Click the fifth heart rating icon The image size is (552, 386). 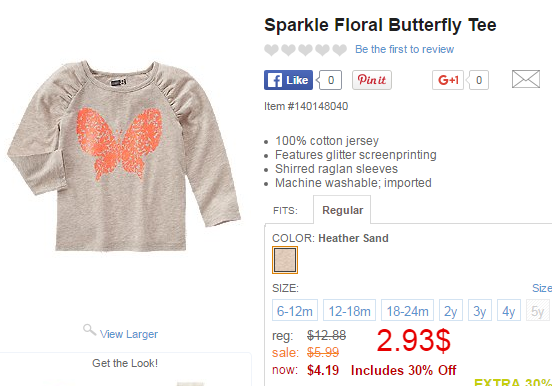[340, 50]
